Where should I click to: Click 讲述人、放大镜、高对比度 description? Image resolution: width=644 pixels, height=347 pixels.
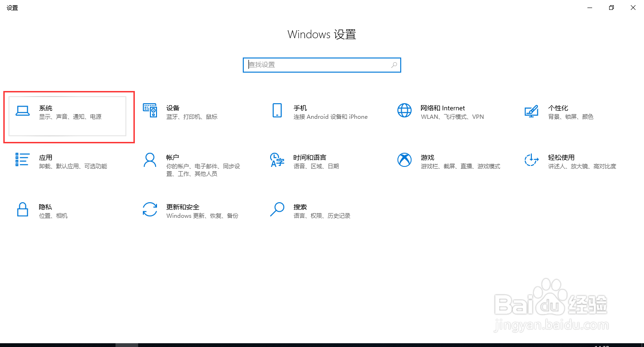click(582, 166)
